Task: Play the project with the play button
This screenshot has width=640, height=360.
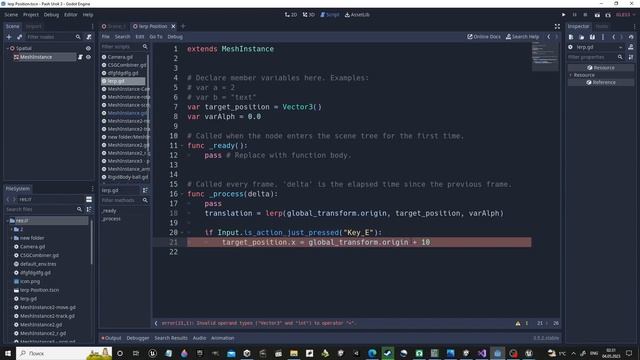Action: coord(564,15)
